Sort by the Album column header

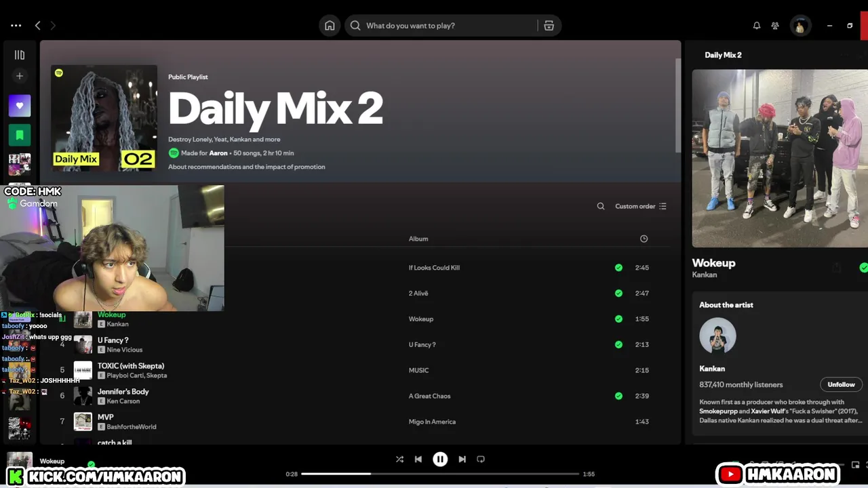[x=418, y=239]
